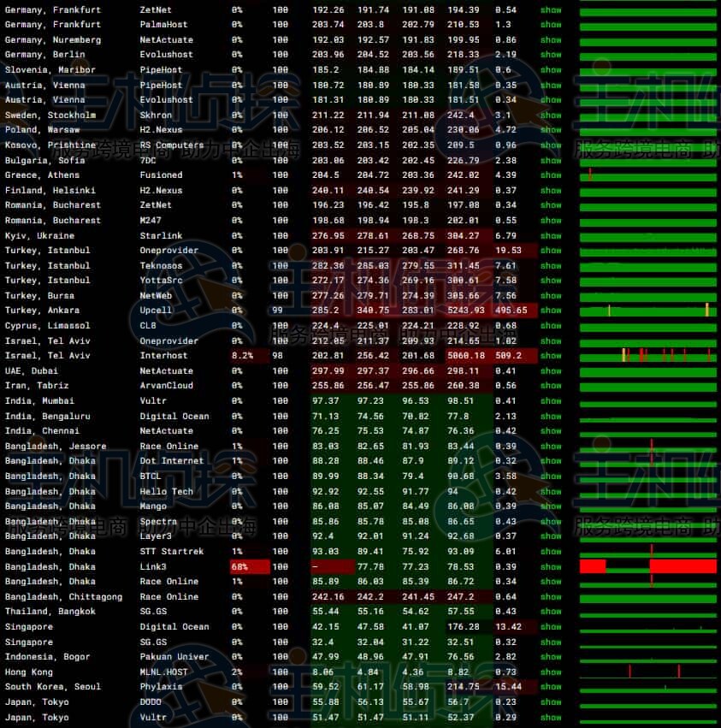721x728 pixels.
Task: Click the latency graph for Hong Kong
Action: [x=648, y=672]
